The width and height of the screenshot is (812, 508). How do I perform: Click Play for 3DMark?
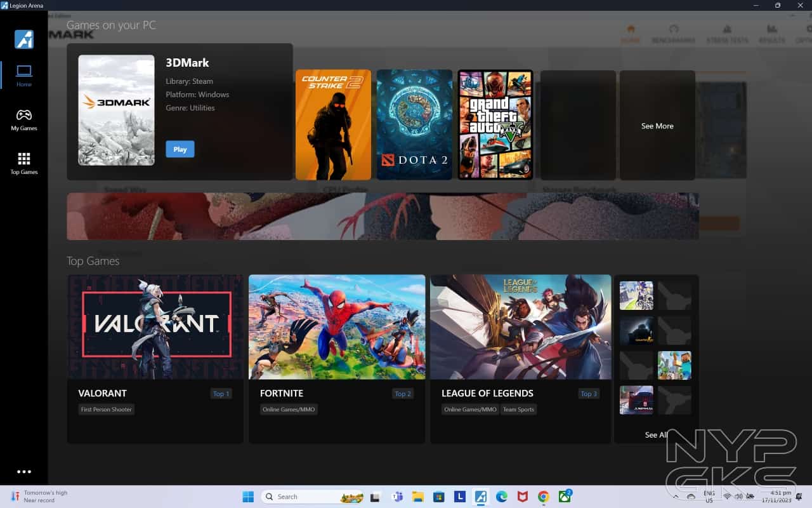point(180,149)
